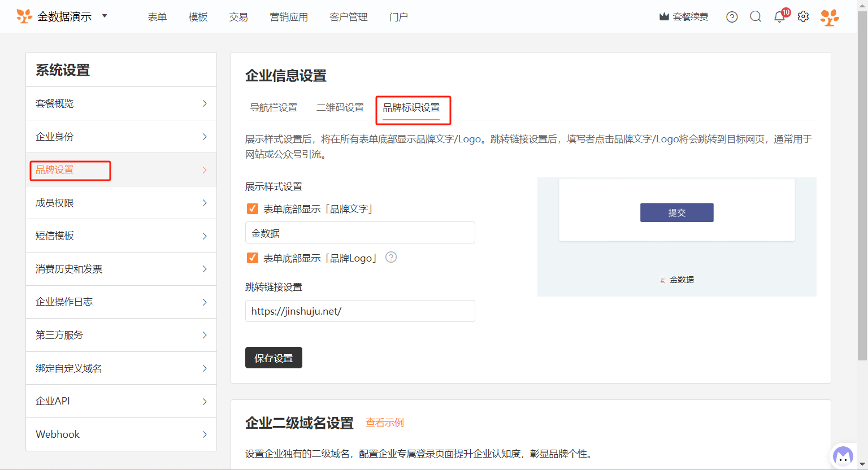Click the 套餐续费 crown link

point(684,17)
